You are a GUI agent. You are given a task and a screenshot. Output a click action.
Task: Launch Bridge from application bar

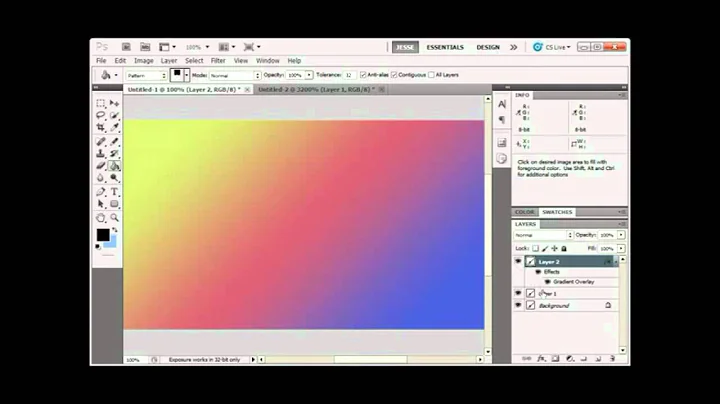tap(126, 47)
